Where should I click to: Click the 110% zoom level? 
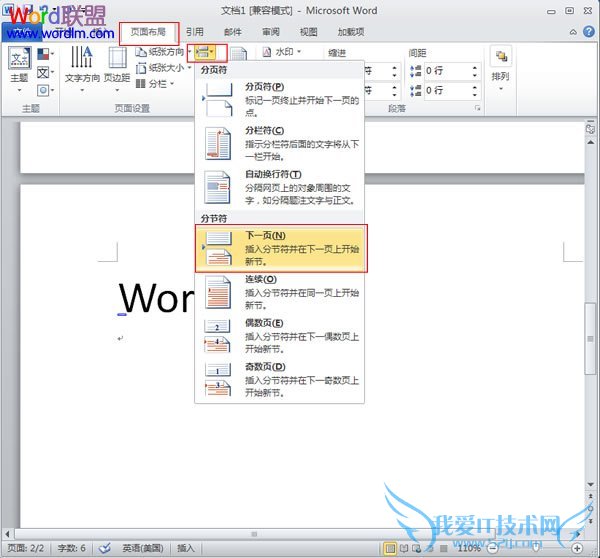(469, 548)
